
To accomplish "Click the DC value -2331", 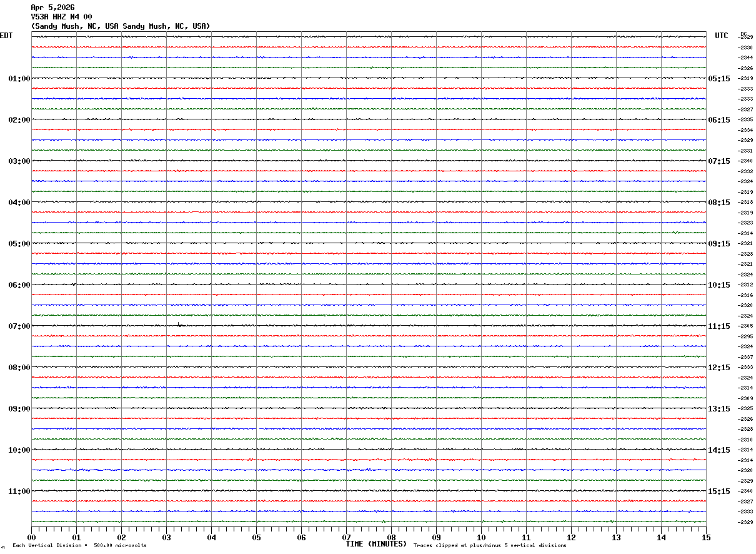I will [x=745, y=151].
